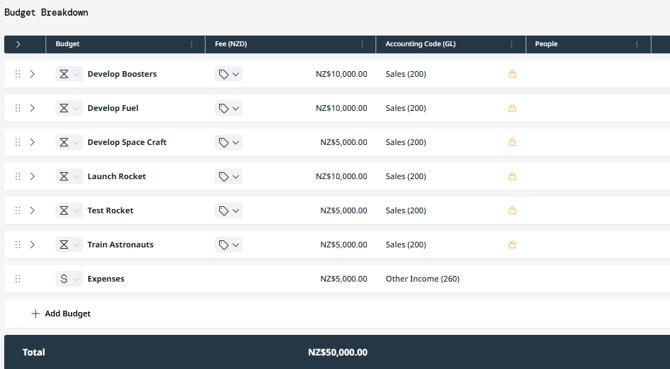Open the Fee (NZD) column options menu

coord(362,44)
